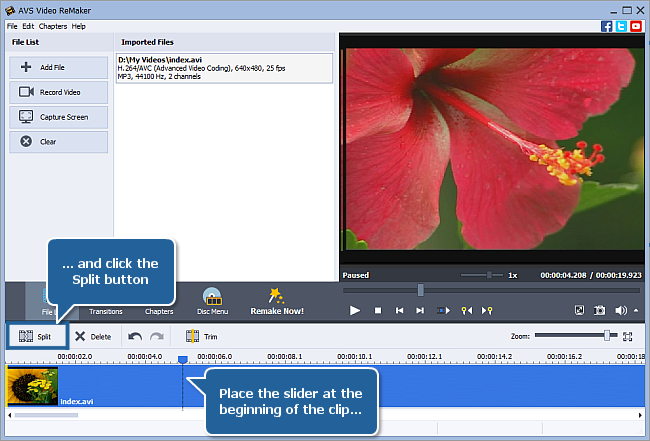This screenshot has height=441, width=650.
Task: Click the File List panel header
Action: [25, 42]
